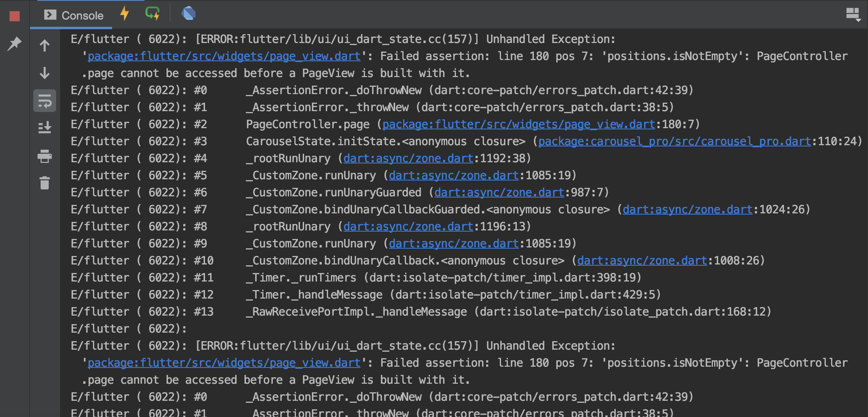This screenshot has height=417, width=868.
Task: Open zone.dart from the _rootRunUnary frame
Action: click(408, 158)
